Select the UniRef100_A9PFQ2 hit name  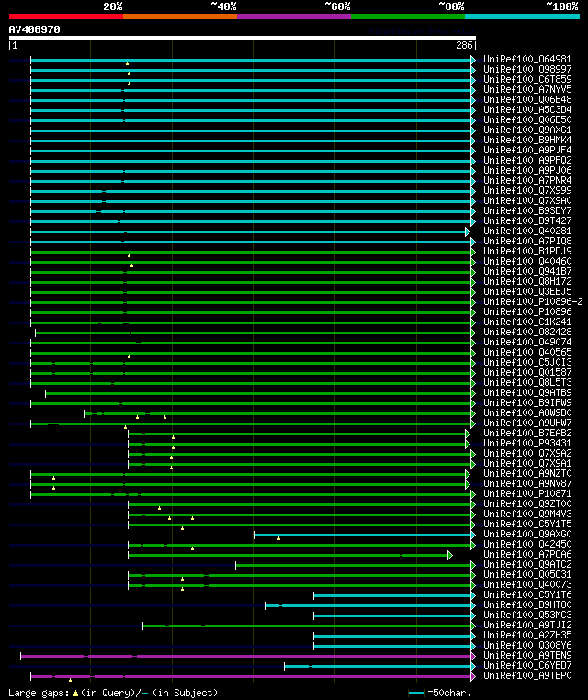pyautogui.click(x=527, y=160)
